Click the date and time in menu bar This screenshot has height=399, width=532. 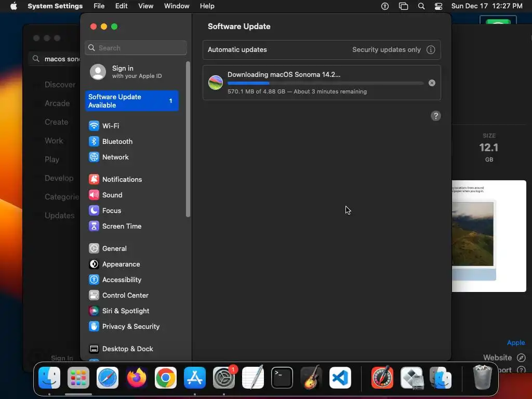coord(487,6)
